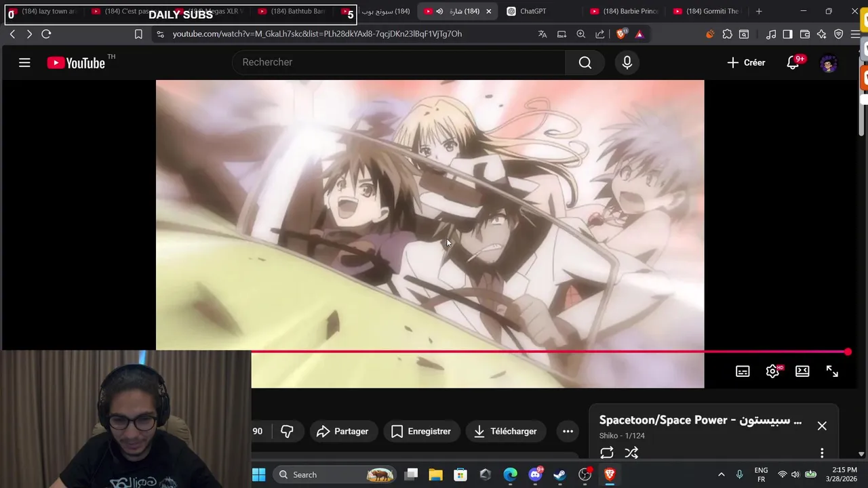Submit search with the magnifier button
This screenshot has width=868, height=488.
click(585, 62)
